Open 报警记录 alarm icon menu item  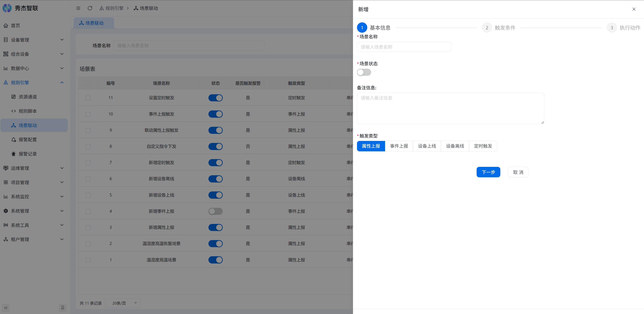(27, 154)
